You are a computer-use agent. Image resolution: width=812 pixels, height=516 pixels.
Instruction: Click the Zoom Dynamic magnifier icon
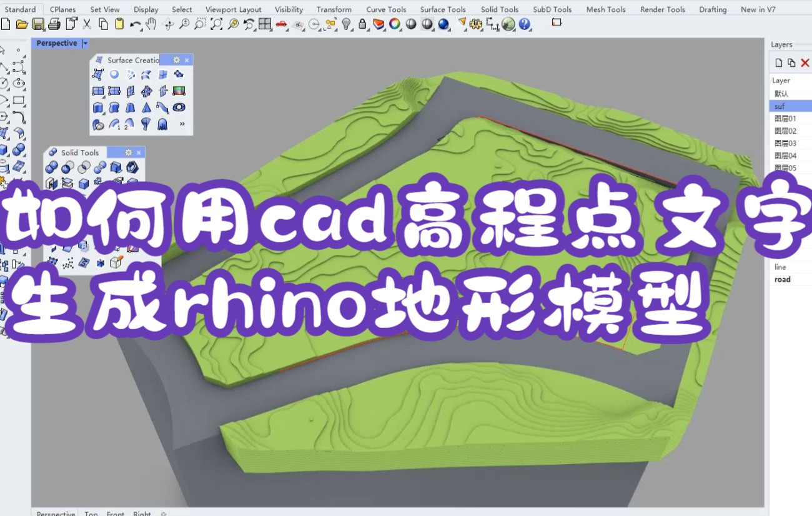[x=184, y=24]
